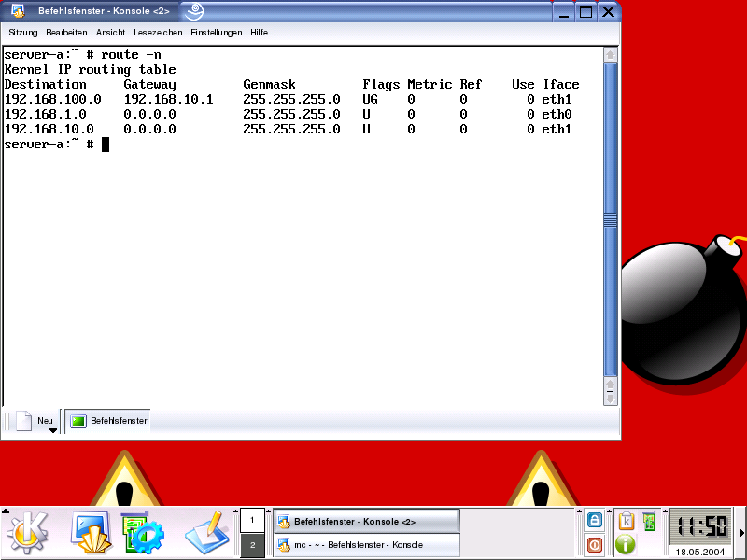Expand the Neu session dropdown arrow
The width and height of the screenshot is (747, 560).
pyautogui.click(x=53, y=430)
